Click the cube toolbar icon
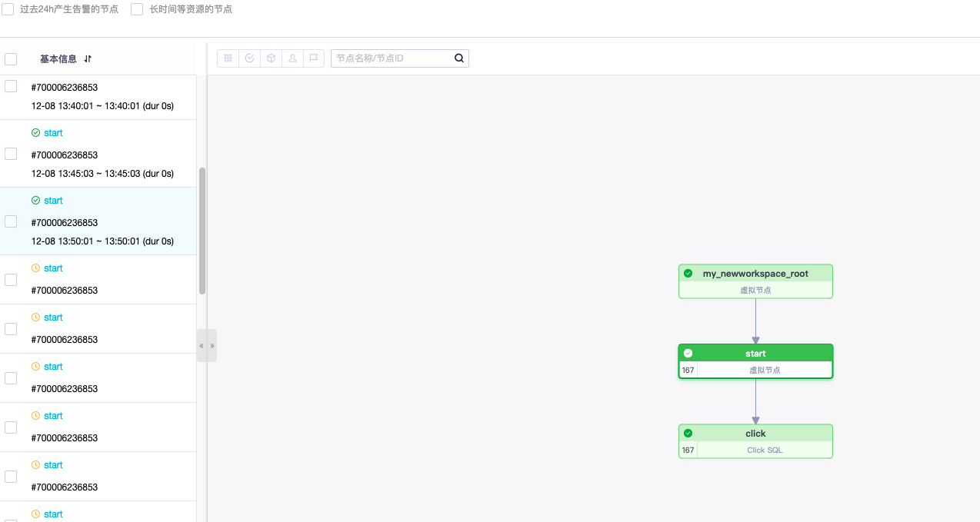The image size is (980, 522). [272, 58]
